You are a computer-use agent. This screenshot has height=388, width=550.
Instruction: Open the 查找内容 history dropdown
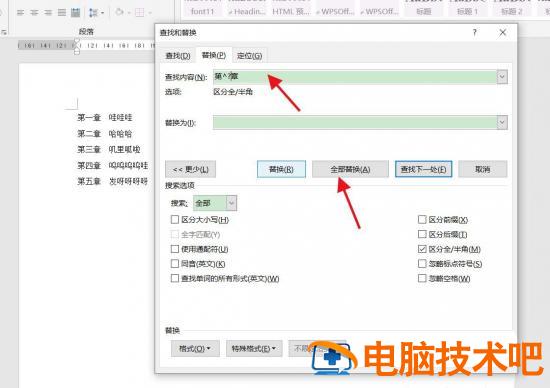pos(502,76)
